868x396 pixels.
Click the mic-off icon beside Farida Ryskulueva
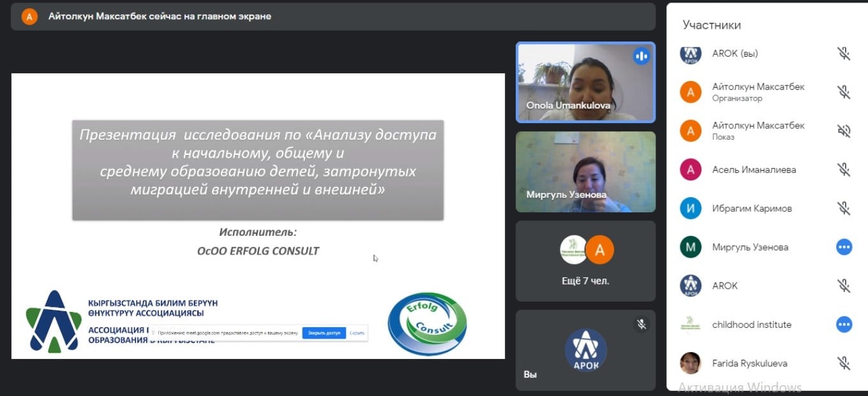pyautogui.click(x=844, y=363)
